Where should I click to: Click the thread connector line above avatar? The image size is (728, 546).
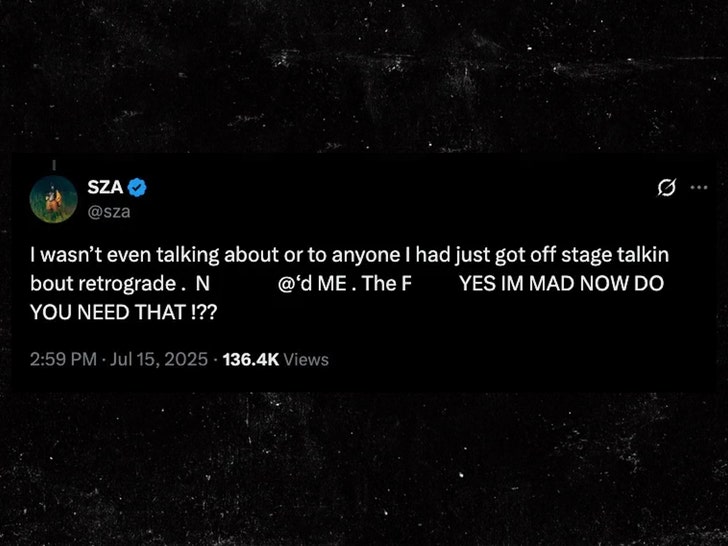pyautogui.click(x=53, y=164)
